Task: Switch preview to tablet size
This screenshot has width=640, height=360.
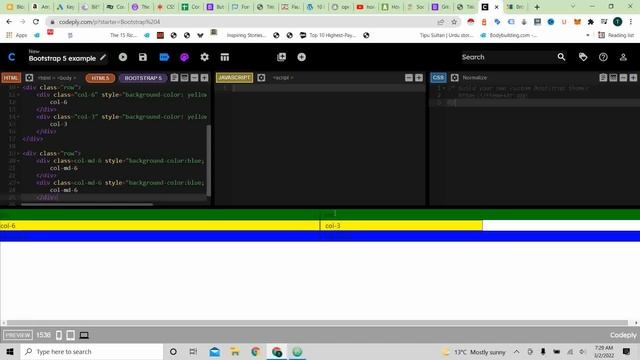Action: (70, 335)
